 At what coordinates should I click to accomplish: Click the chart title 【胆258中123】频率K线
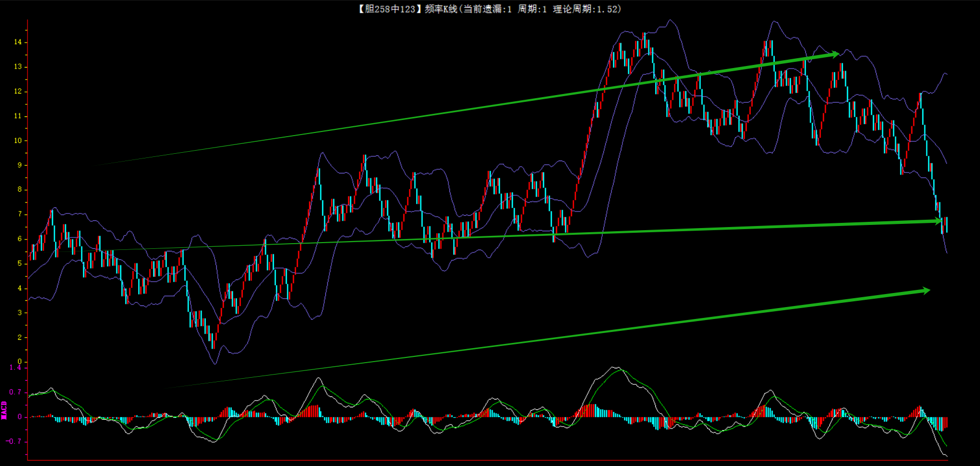point(407,9)
